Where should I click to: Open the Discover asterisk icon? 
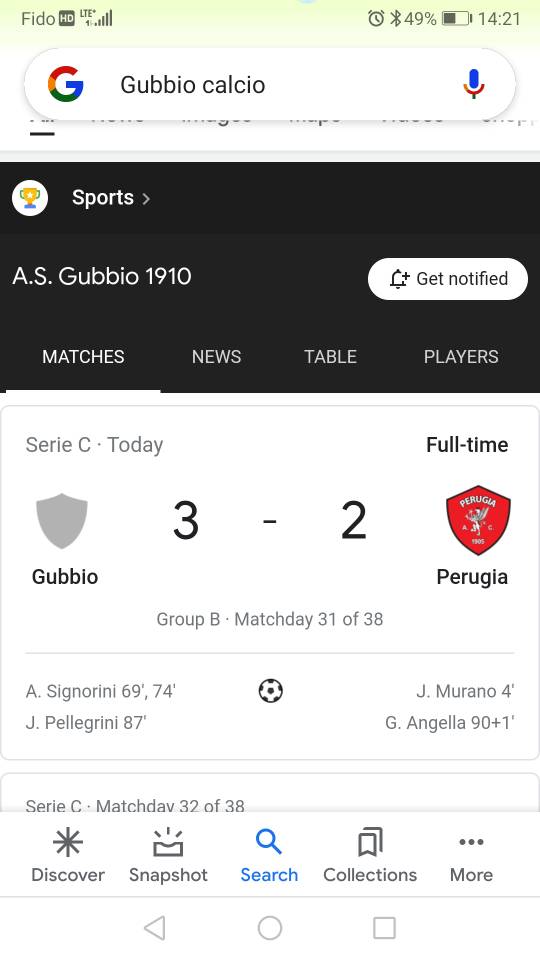[67, 842]
